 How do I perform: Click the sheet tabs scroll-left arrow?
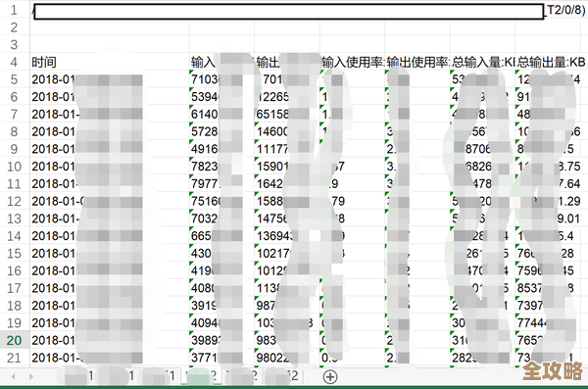click(x=14, y=376)
